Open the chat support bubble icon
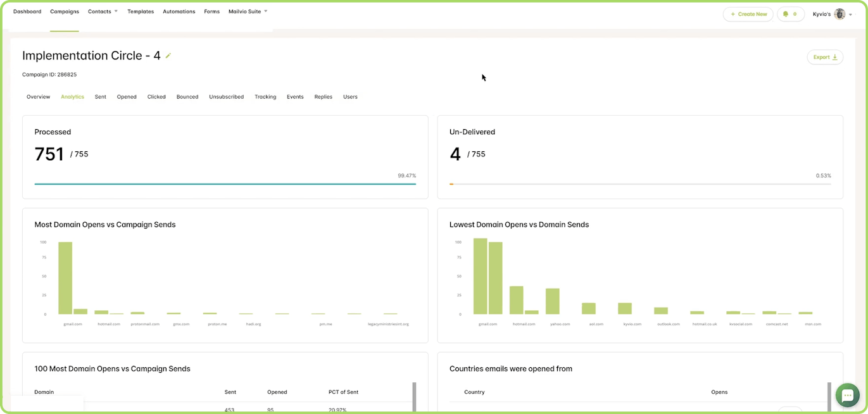 pos(847,395)
